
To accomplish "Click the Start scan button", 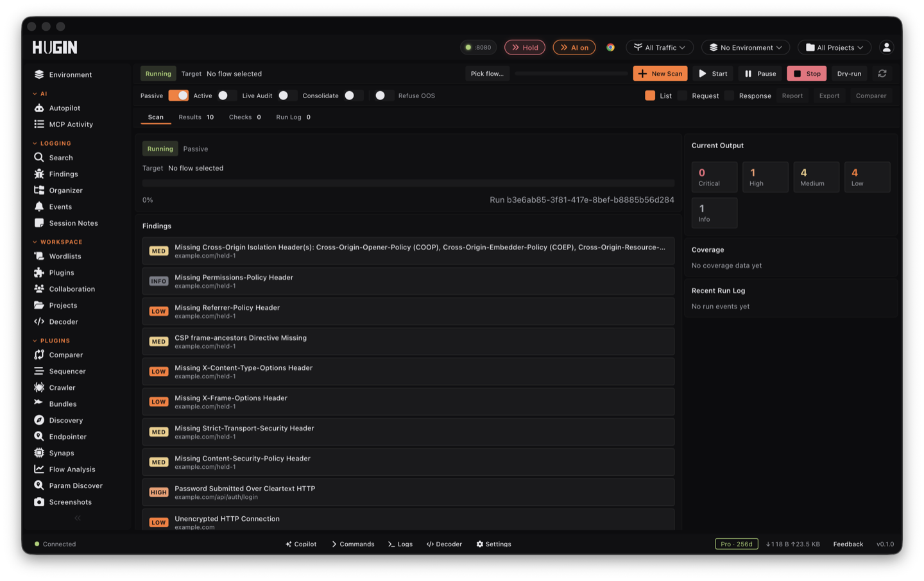I will click(x=714, y=74).
